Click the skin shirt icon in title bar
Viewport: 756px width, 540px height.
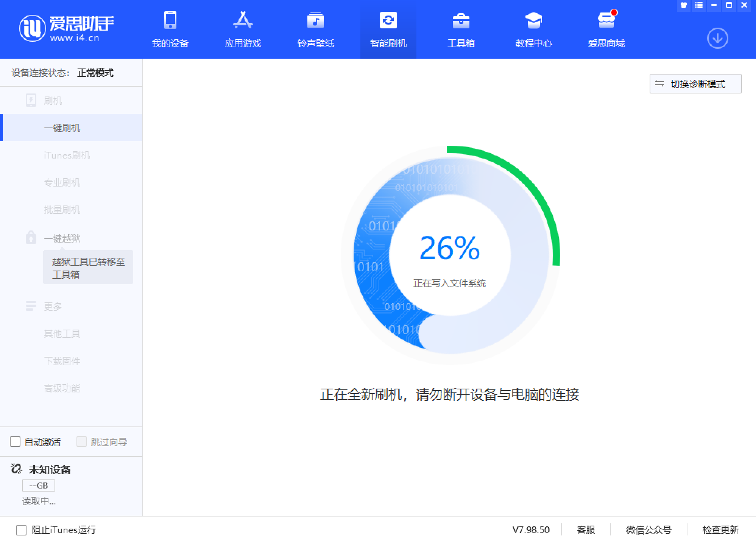pyautogui.click(x=683, y=5)
